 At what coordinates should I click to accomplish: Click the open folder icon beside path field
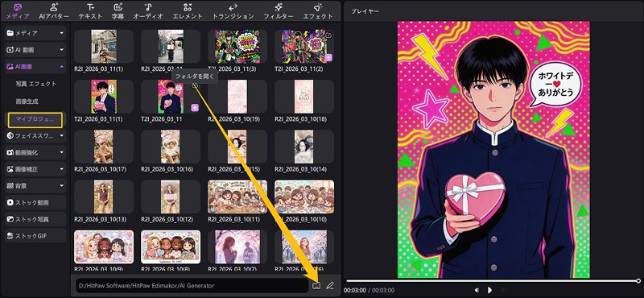pos(316,285)
